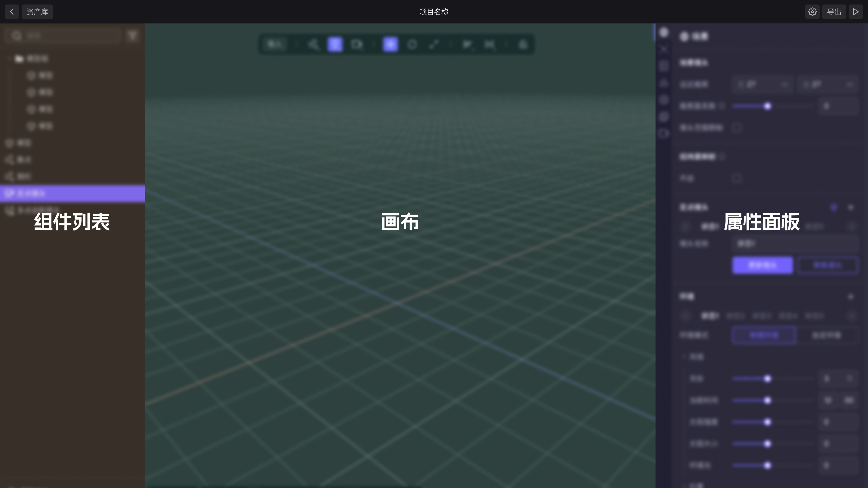The width and height of the screenshot is (868, 488).
Task: Toggle the switch near the panel top
Action: (737, 128)
